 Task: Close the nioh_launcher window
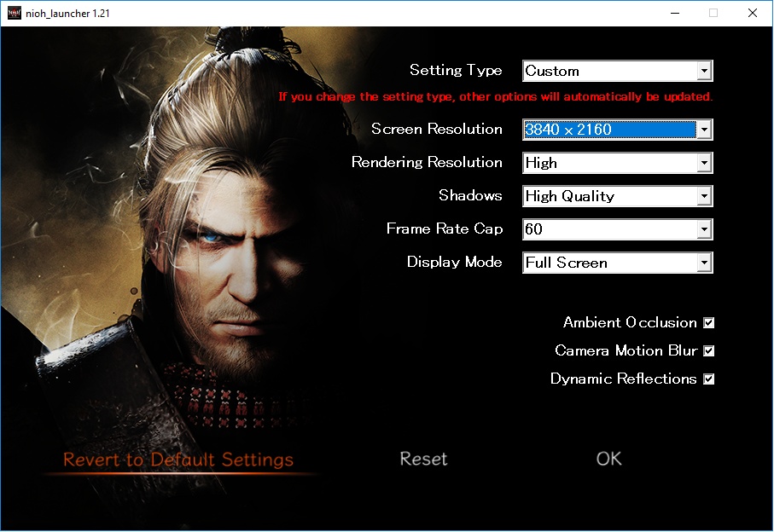[x=753, y=13]
